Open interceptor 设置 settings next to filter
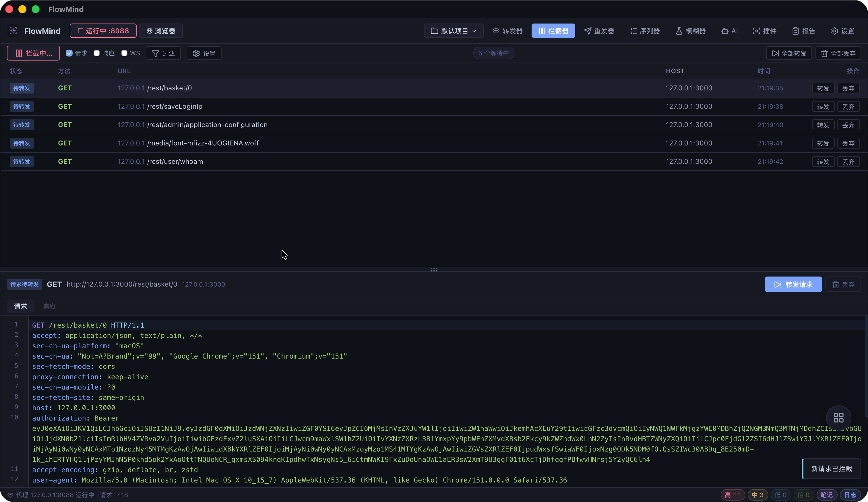Image resolution: width=868 pixels, height=502 pixels. 204,53
